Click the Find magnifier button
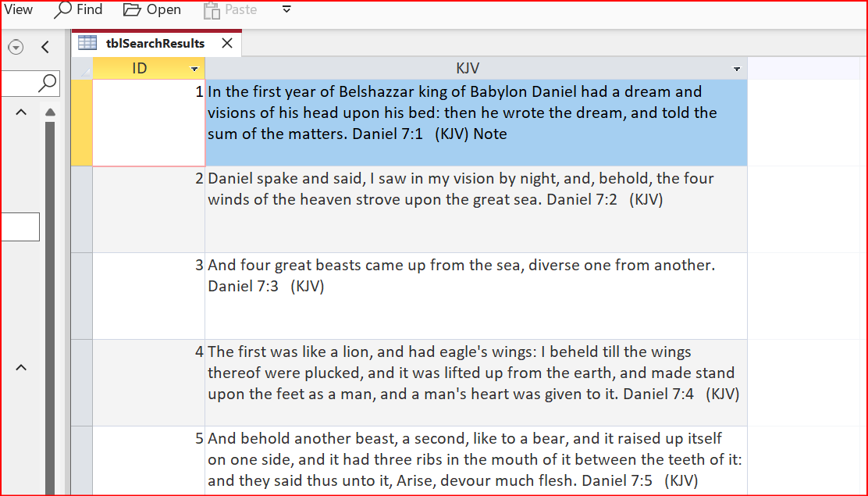This screenshot has width=868, height=496. pyautogui.click(x=78, y=10)
